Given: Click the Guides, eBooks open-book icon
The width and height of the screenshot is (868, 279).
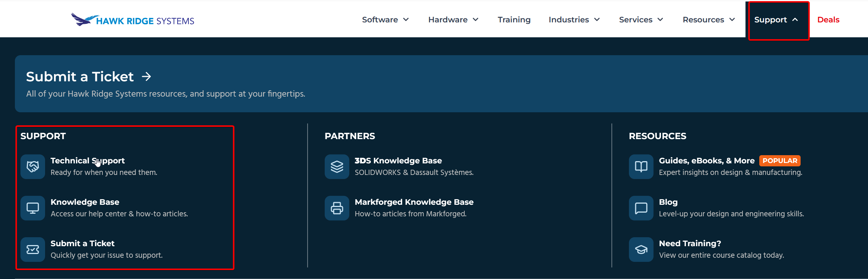Looking at the screenshot, I should point(641,167).
